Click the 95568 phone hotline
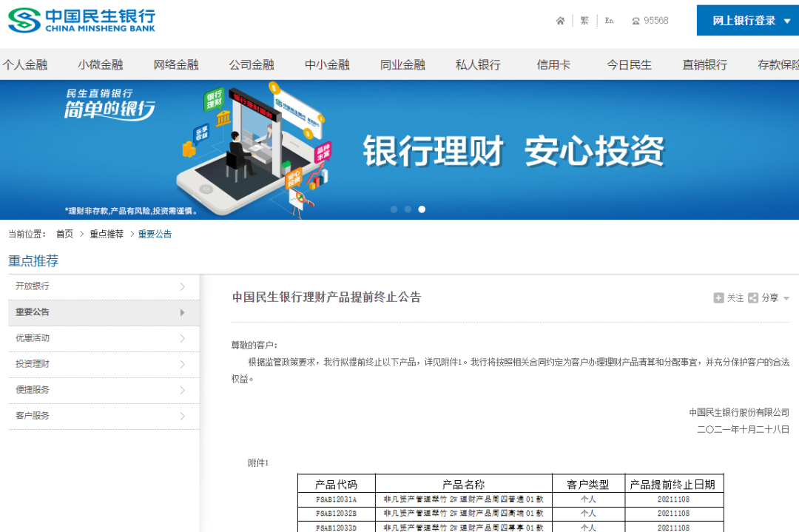This screenshot has width=799, height=532. tap(650, 21)
